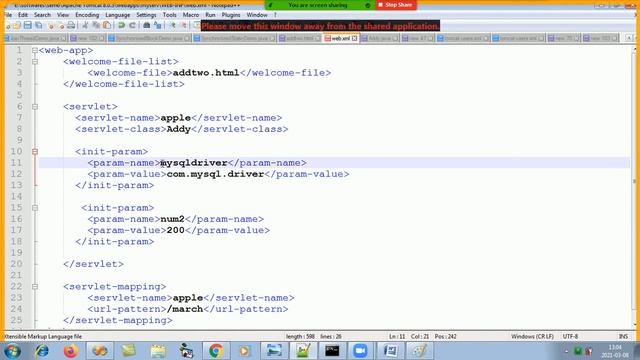Click the Zoom Out toolbar icon
The image size is (640, 360).
pos(183,26)
